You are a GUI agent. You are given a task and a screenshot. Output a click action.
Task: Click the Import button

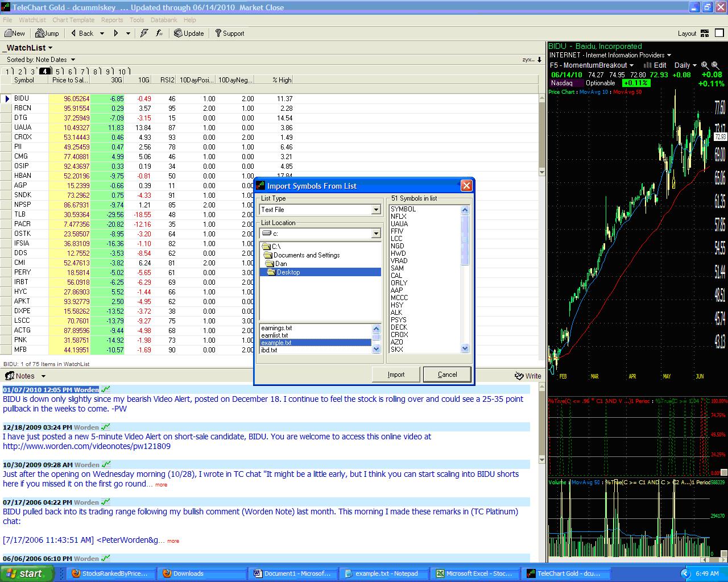(396, 374)
